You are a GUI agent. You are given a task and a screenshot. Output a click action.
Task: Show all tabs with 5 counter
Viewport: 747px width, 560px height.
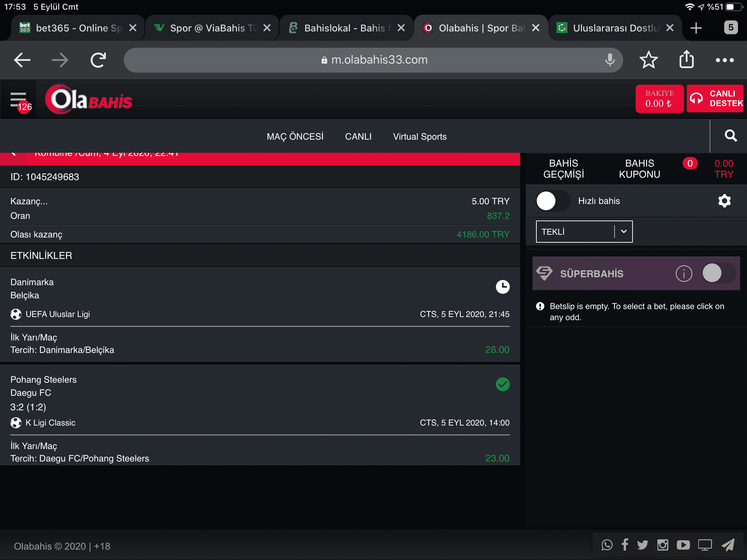[x=731, y=27]
